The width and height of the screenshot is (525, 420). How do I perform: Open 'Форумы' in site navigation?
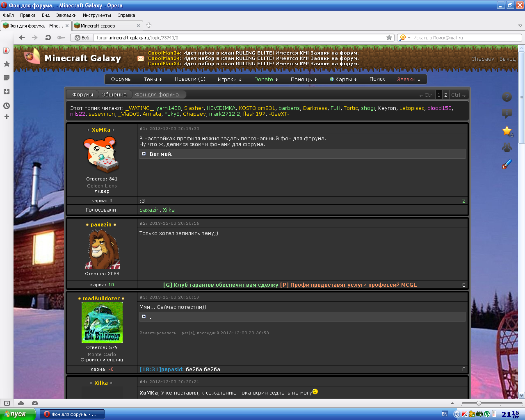pos(121,79)
